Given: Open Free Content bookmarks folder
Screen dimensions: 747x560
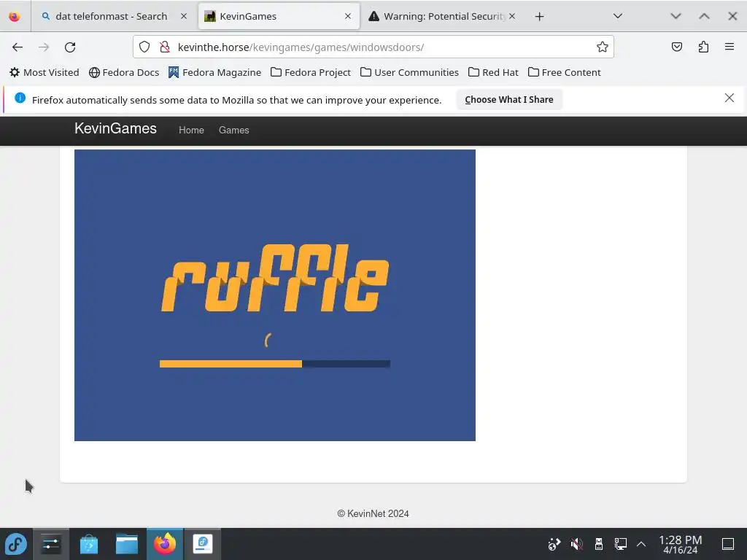Looking at the screenshot, I should coord(564,72).
